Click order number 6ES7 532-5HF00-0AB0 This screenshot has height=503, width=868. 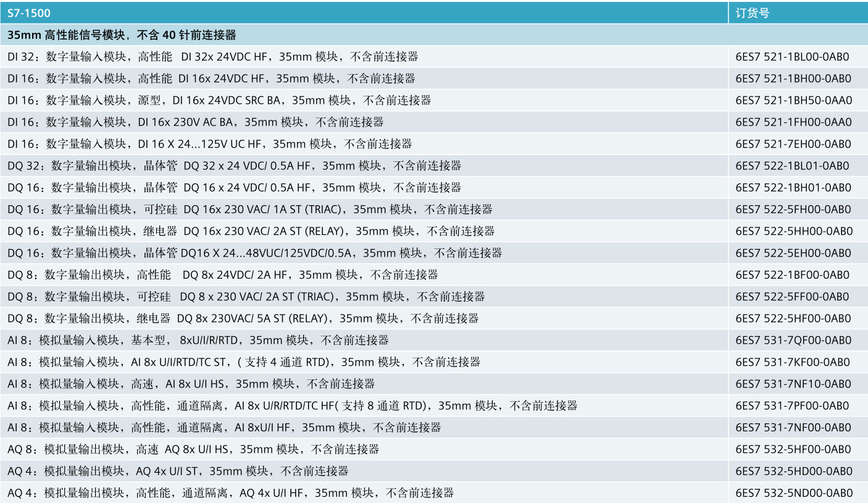(793, 450)
